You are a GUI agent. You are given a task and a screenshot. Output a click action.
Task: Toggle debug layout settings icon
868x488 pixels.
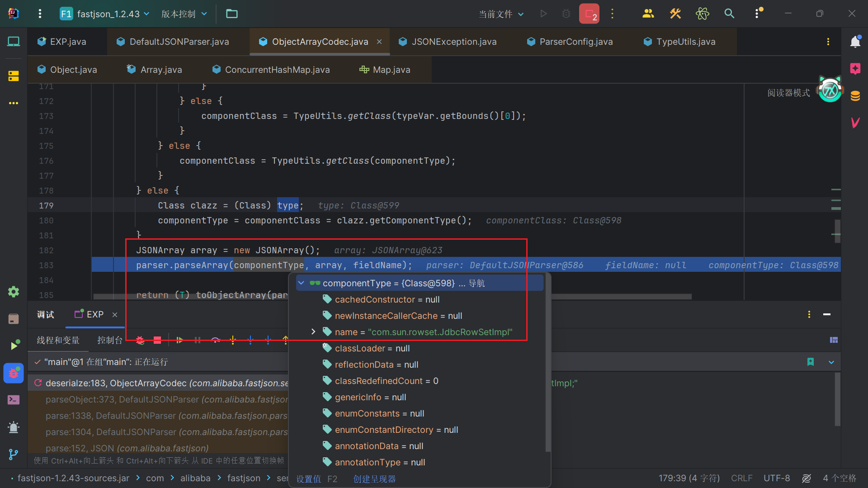coord(834,340)
